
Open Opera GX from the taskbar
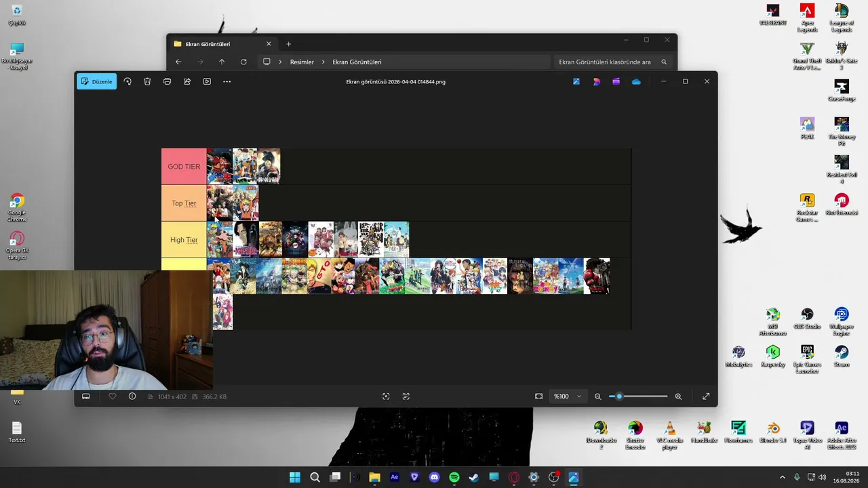point(514,477)
